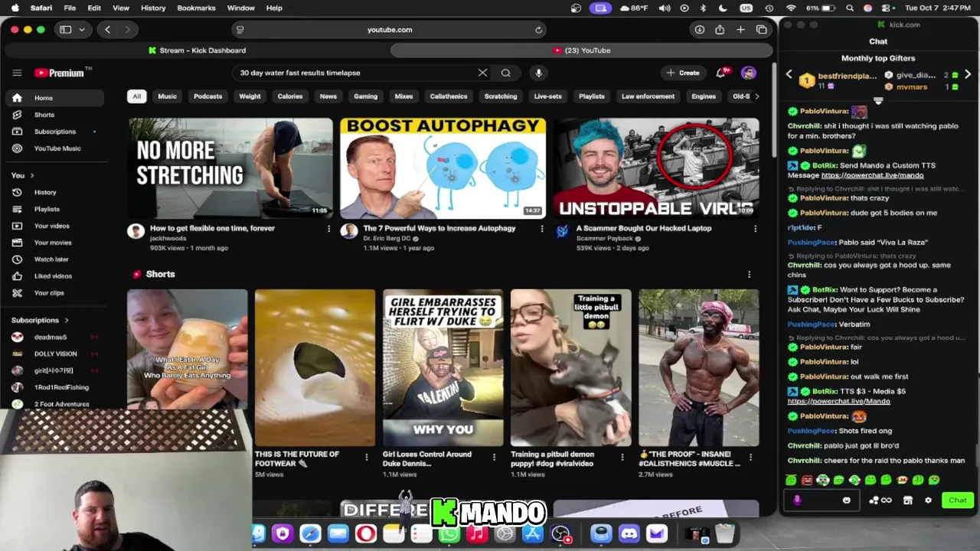The image size is (980, 551).
Task: Open Safari sidebar dropdown arrow
Action: point(81,30)
